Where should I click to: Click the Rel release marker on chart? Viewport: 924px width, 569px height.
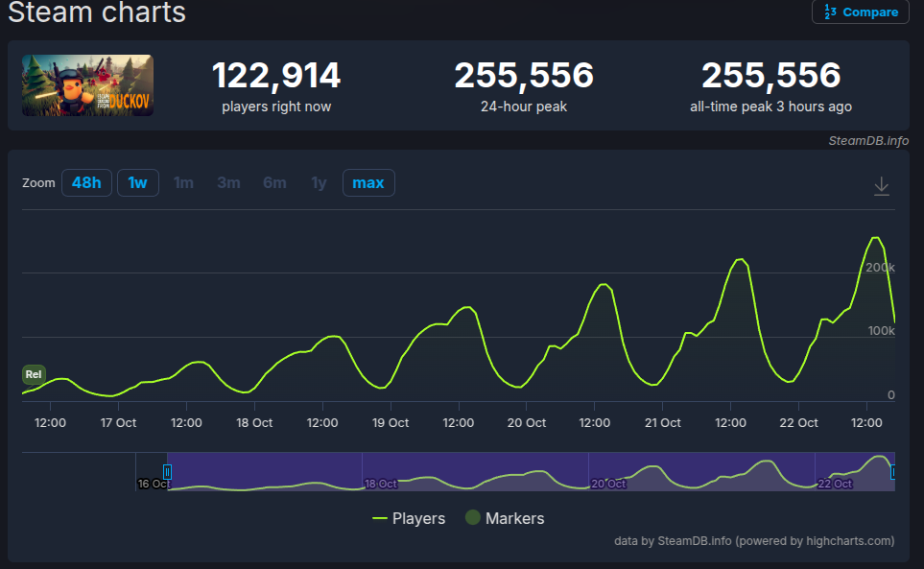pos(34,374)
